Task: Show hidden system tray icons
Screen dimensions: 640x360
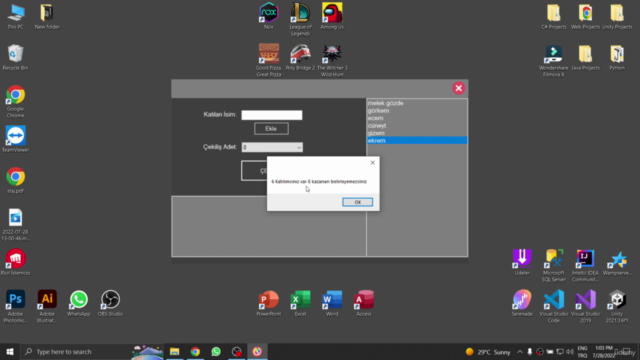Action: click(x=520, y=352)
